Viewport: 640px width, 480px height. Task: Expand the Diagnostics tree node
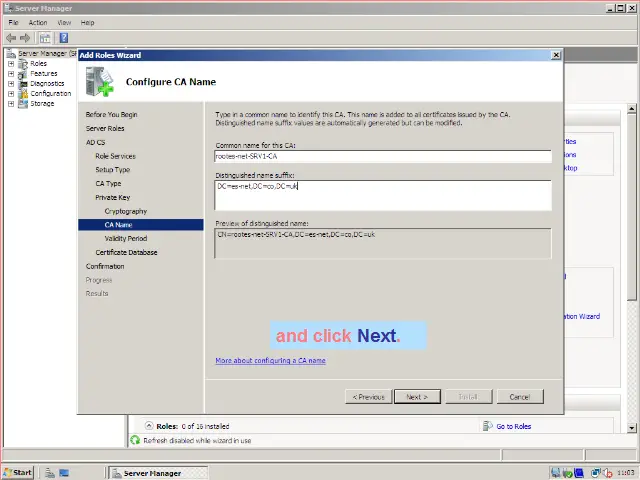11,84
